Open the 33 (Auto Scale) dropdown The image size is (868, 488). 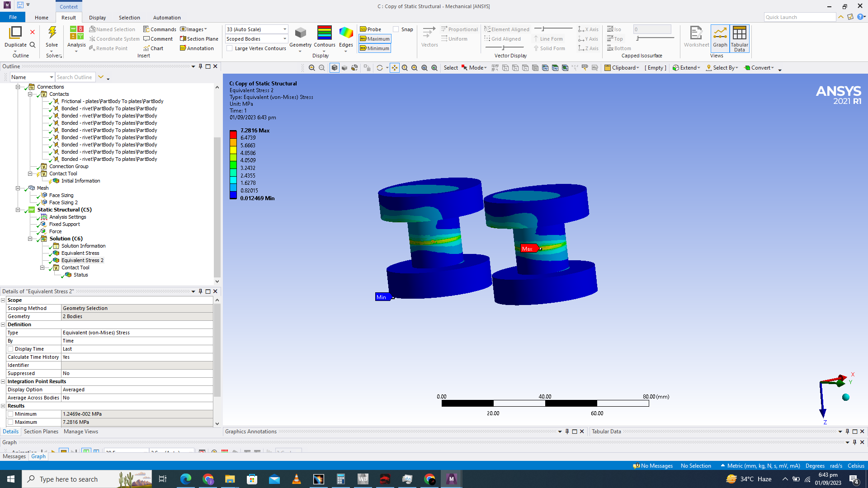256,29
